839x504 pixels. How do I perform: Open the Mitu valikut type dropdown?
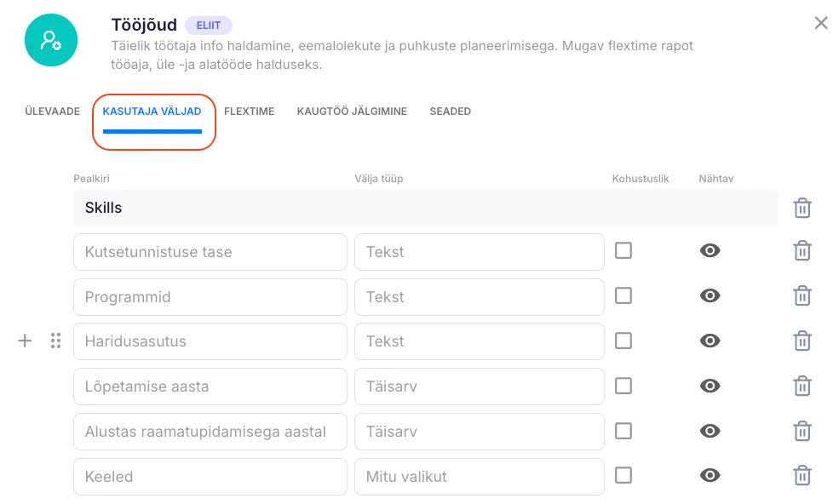pos(479,477)
